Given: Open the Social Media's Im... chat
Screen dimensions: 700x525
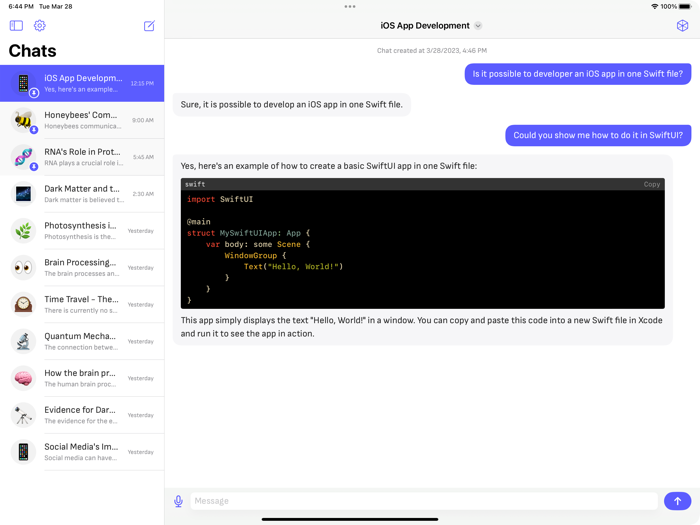Looking at the screenshot, I should tap(82, 452).
